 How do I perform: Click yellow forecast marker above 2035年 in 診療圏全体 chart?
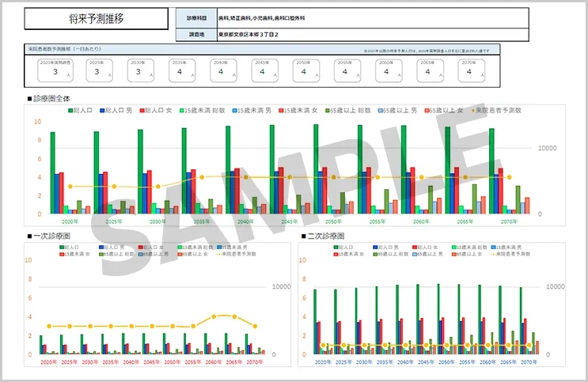click(202, 177)
